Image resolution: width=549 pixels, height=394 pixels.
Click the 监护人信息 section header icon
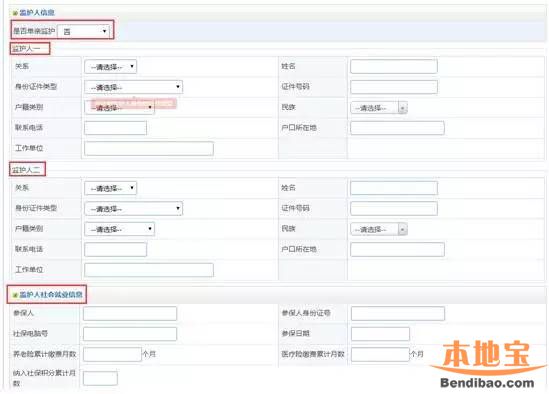(x=15, y=13)
